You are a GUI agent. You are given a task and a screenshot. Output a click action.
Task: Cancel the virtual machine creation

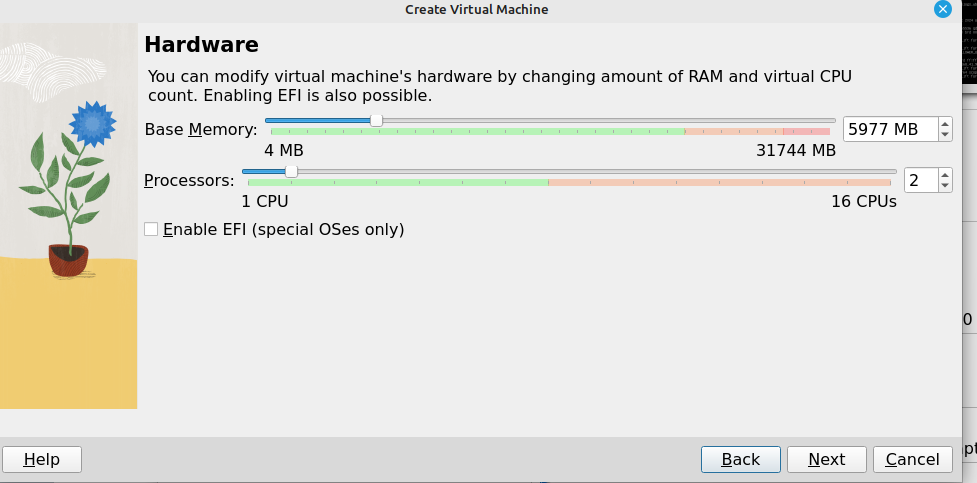[x=912, y=459]
